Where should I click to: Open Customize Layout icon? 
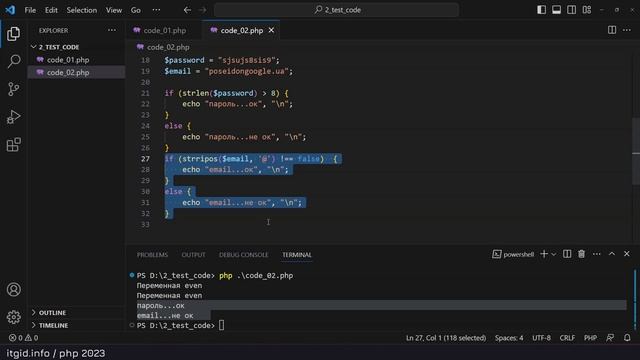(x=587, y=10)
